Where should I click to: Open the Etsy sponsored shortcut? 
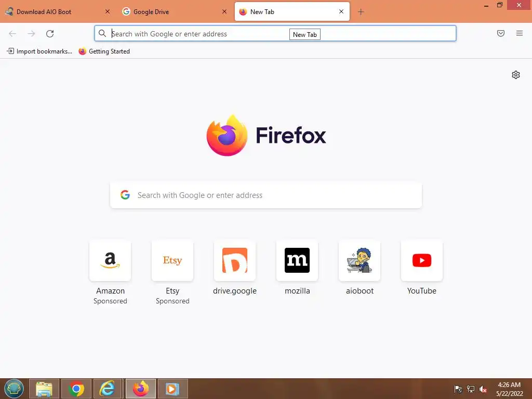click(172, 261)
